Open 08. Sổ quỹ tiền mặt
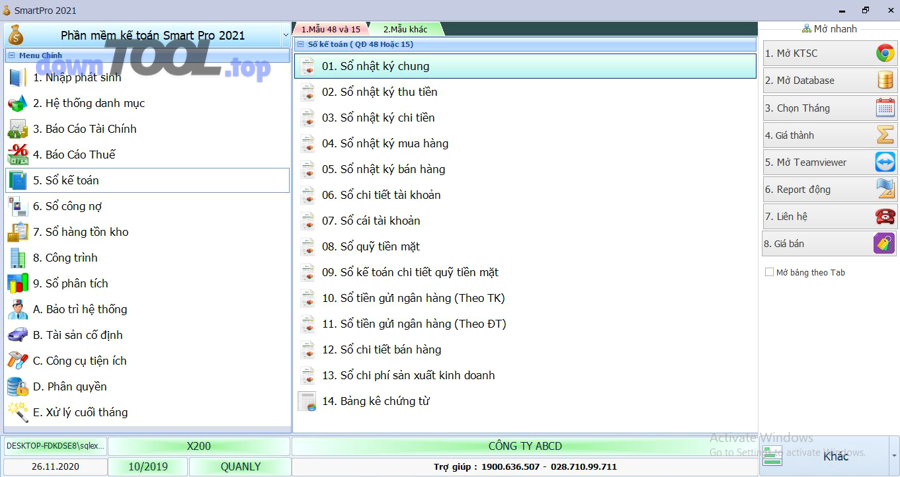 coord(525,247)
